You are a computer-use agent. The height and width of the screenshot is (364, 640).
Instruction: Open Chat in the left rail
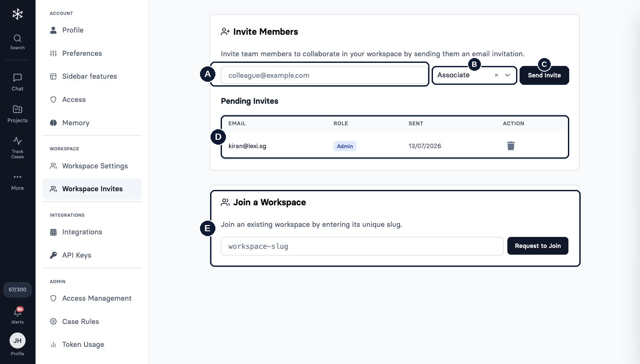click(18, 82)
